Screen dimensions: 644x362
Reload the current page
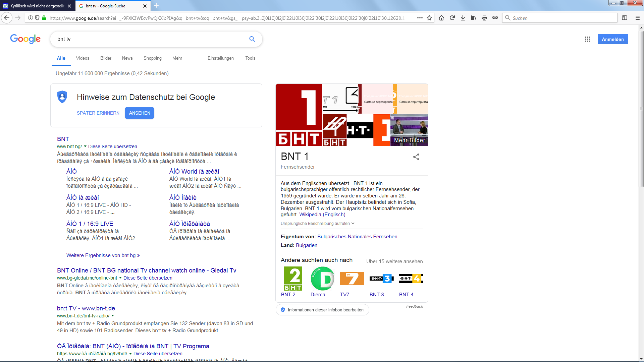click(452, 18)
